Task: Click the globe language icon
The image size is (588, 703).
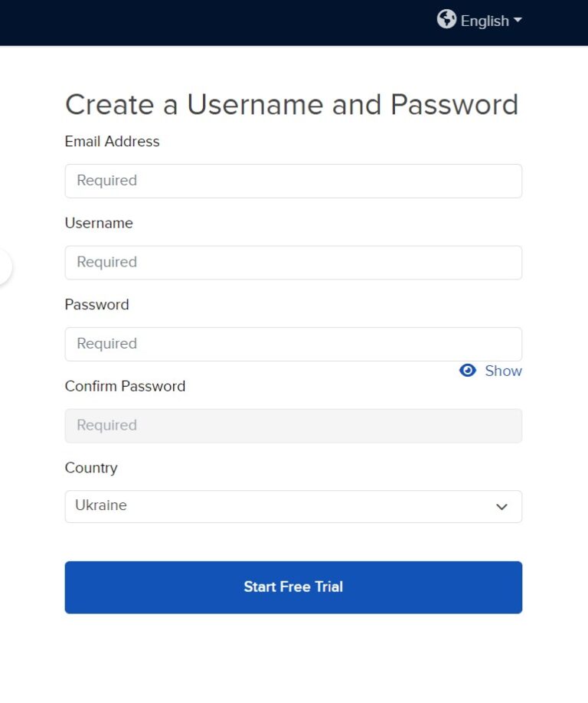Action: [446, 20]
